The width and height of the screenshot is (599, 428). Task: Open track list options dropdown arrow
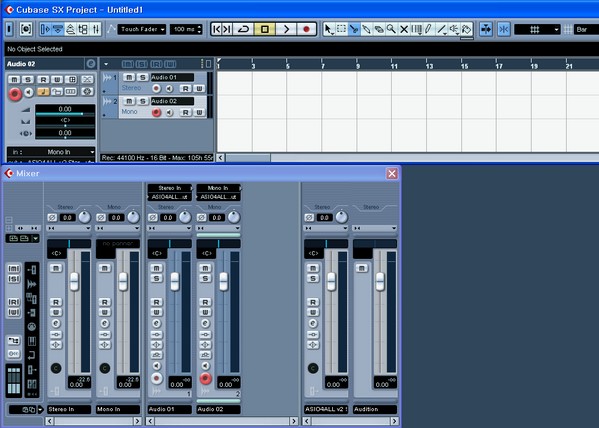pyautogui.click(x=106, y=64)
